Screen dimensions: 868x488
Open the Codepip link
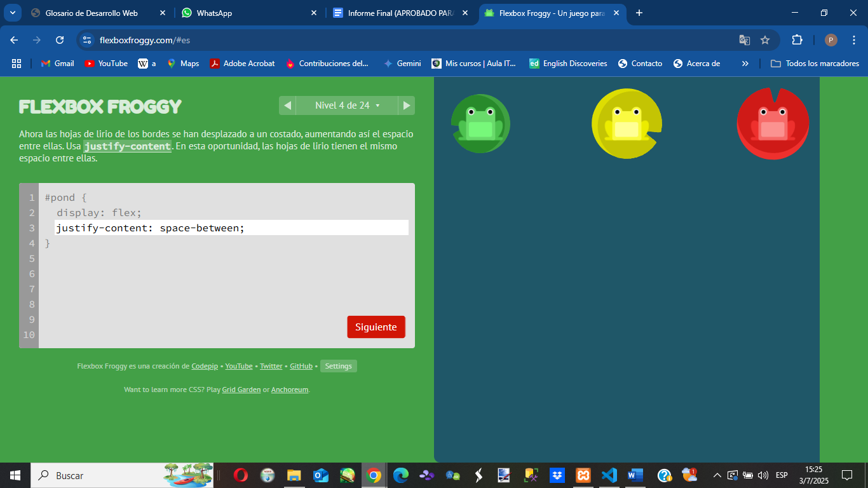205,366
